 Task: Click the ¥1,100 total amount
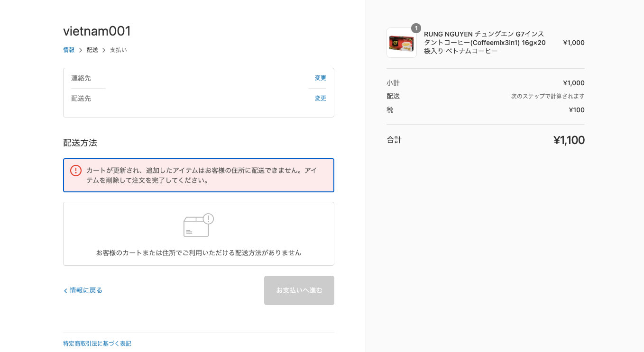[x=569, y=140]
